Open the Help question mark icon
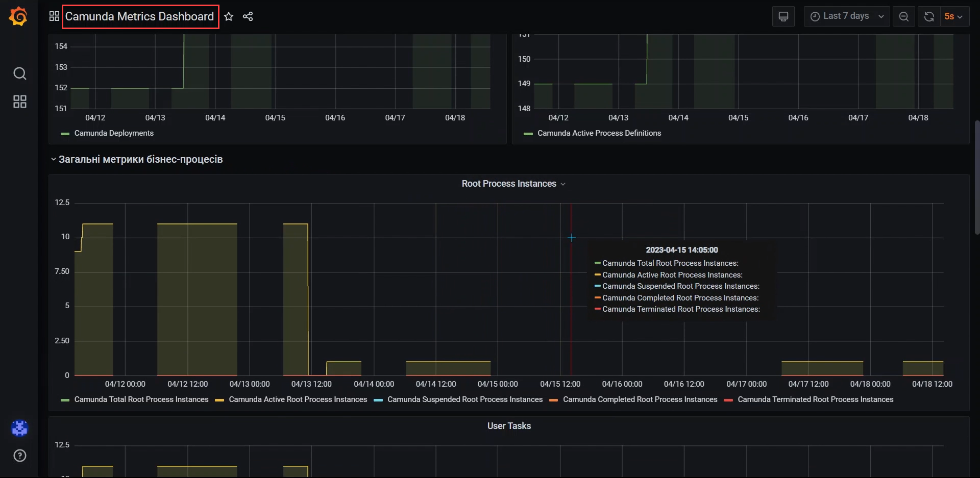This screenshot has width=980, height=478. coord(19,456)
